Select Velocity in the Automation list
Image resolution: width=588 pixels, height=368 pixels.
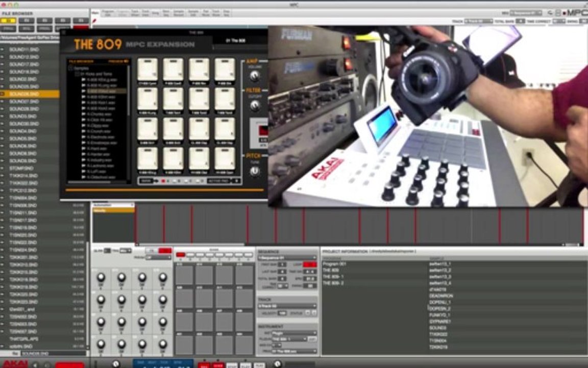point(113,211)
